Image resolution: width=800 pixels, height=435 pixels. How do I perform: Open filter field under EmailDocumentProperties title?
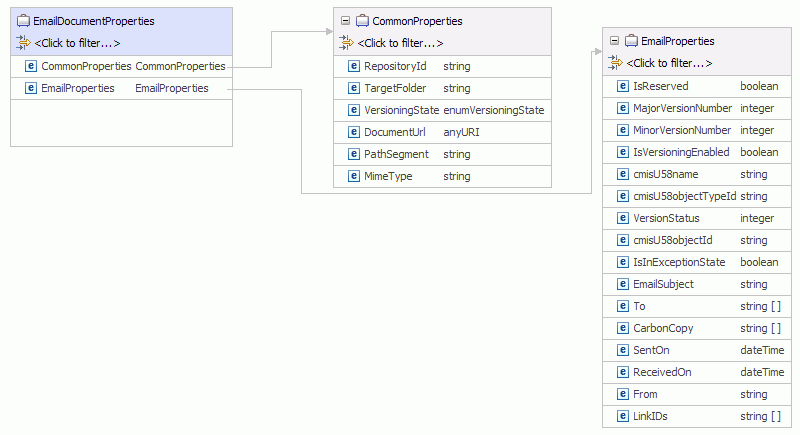click(x=78, y=43)
